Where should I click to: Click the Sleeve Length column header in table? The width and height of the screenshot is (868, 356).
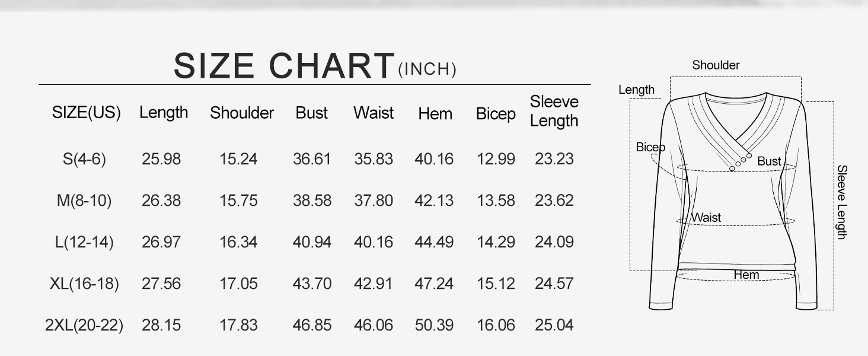[554, 111]
